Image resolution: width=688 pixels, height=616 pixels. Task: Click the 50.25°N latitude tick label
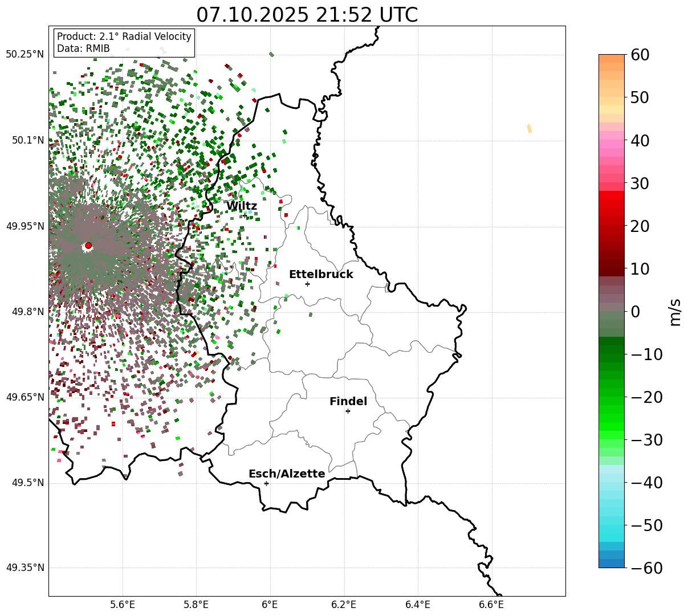25,55
